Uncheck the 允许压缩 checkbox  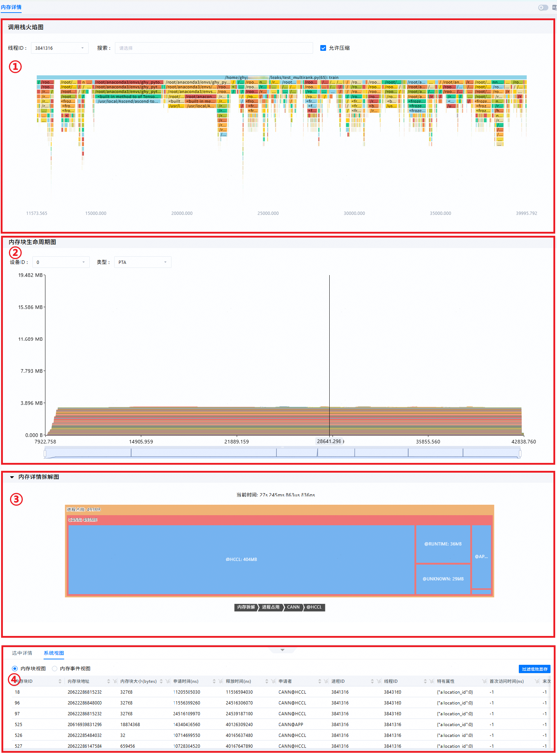323,48
